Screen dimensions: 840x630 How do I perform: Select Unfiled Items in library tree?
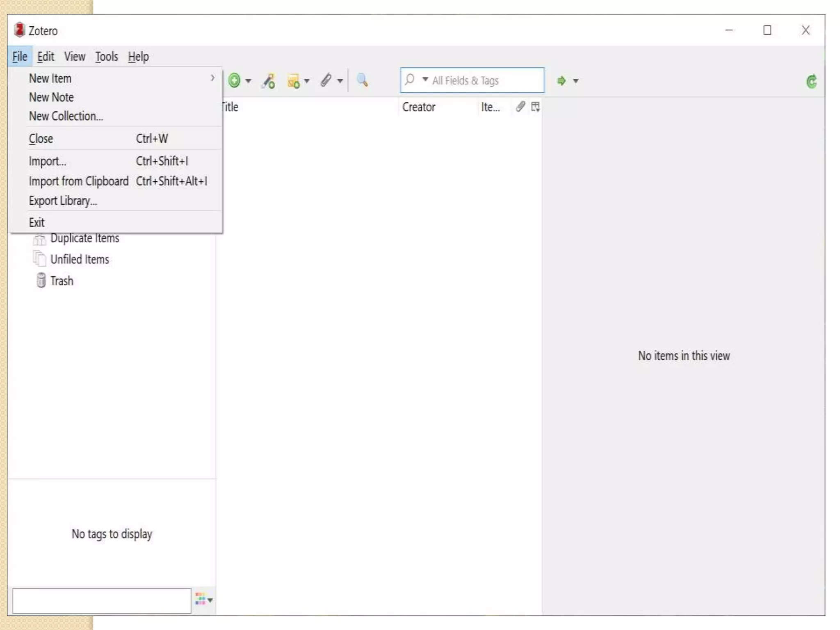(79, 259)
